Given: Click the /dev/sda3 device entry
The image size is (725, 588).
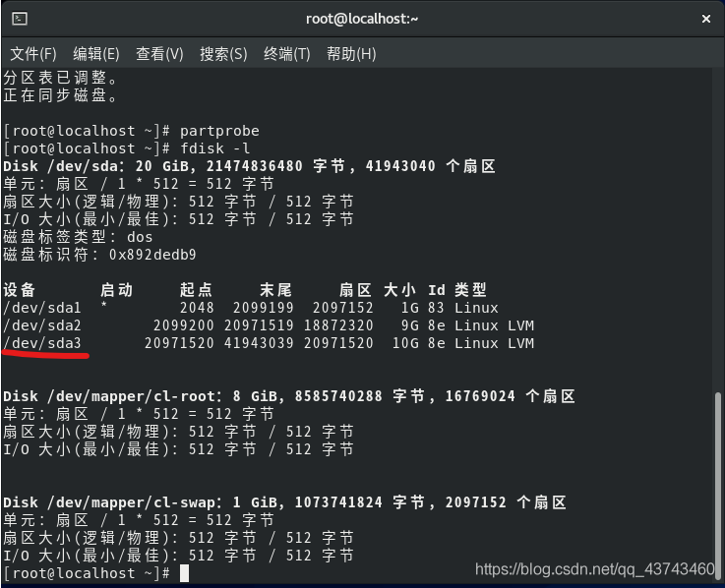Looking at the screenshot, I should click(x=42, y=343).
